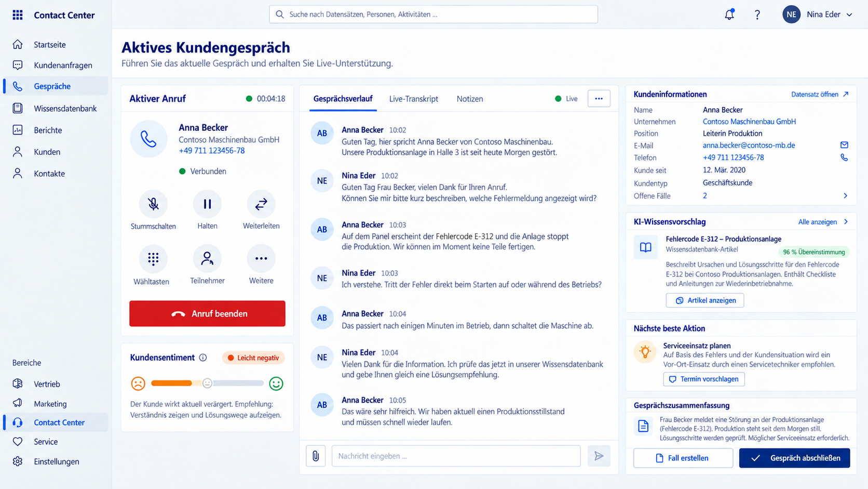Open Kundenanfragen in the sidebar

56,65
